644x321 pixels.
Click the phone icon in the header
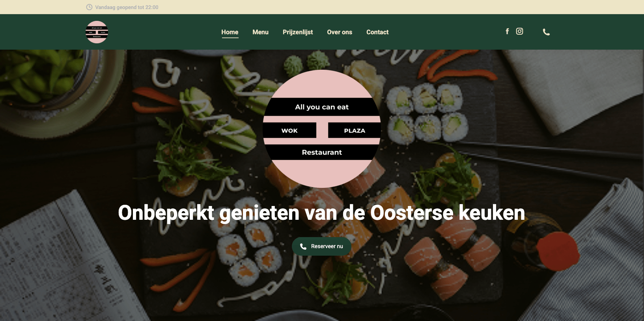tap(546, 32)
